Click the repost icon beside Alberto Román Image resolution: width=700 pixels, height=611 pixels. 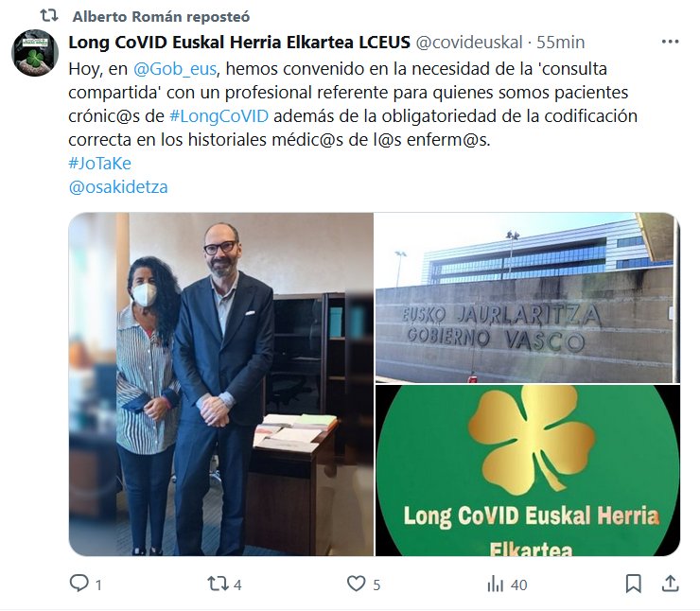pos(49,16)
